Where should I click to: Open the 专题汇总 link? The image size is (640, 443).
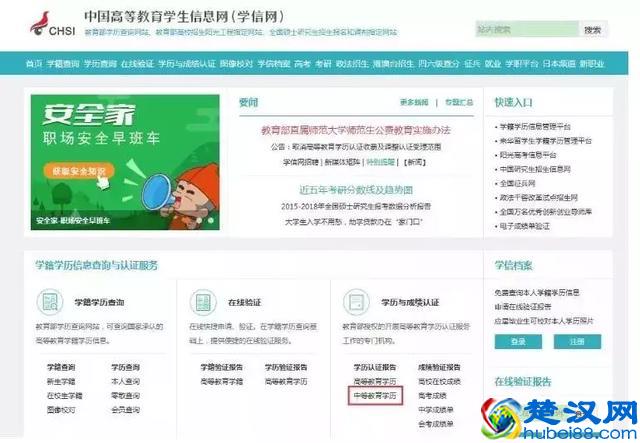point(459,102)
